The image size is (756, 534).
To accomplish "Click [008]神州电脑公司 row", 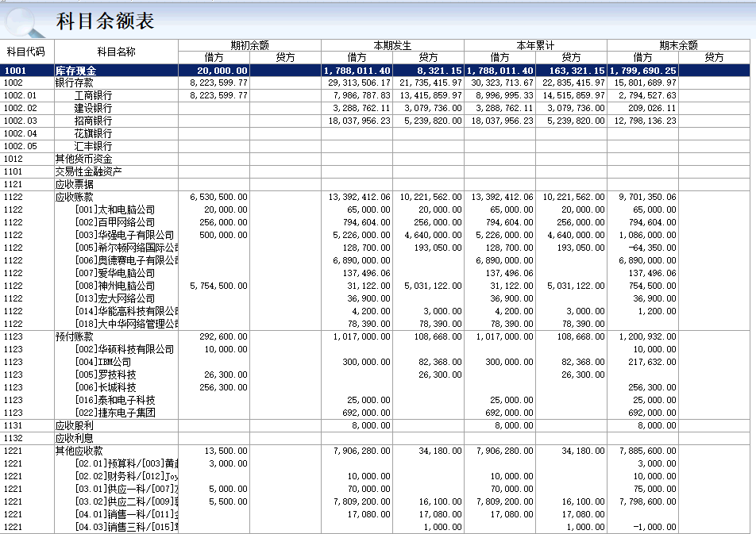I will [x=375, y=286].
